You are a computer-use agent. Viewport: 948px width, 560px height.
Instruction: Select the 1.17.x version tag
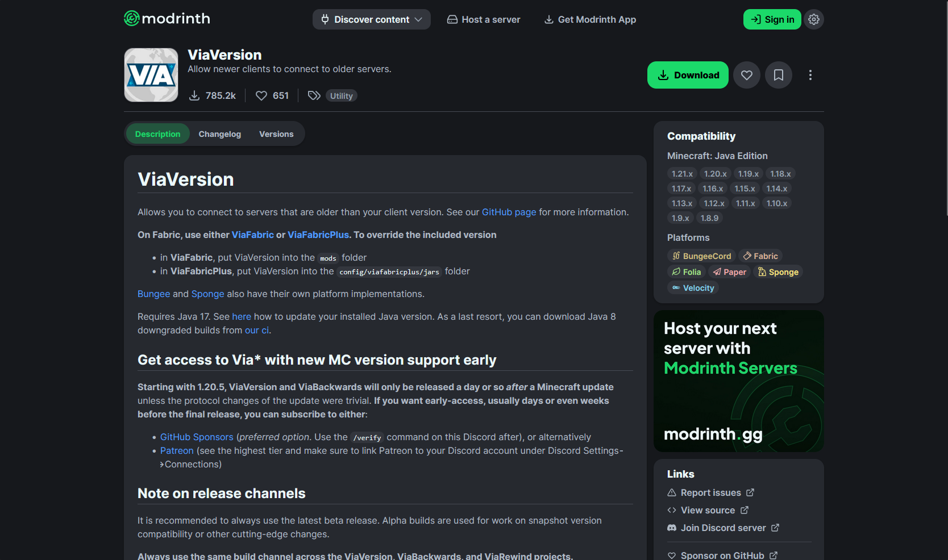(x=681, y=189)
